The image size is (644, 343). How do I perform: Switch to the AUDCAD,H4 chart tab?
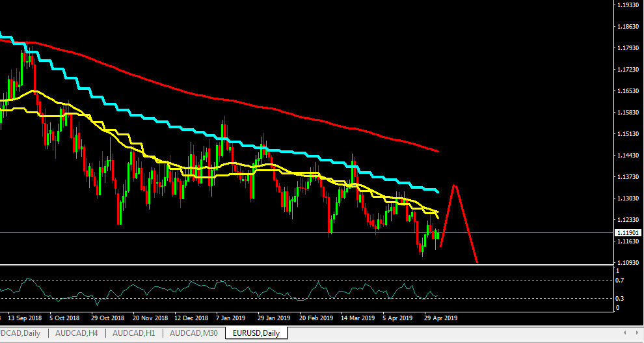click(77, 333)
